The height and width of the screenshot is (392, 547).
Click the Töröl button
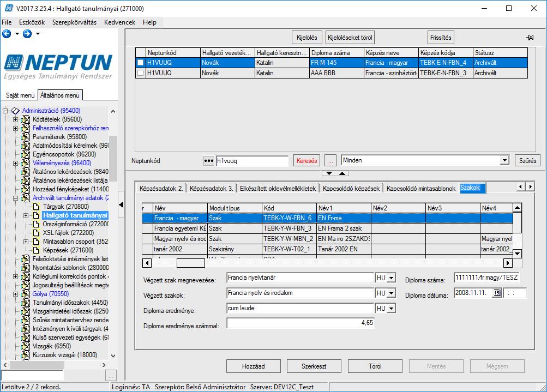(375, 366)
